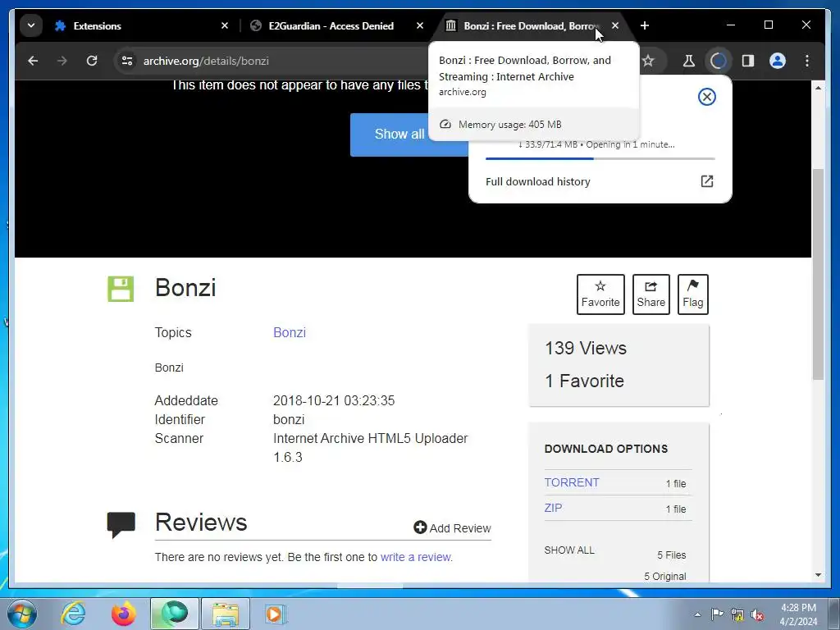Click scrollbar down arrow
The height and width of the screenshot is (630, 840).
pos(818,575)
